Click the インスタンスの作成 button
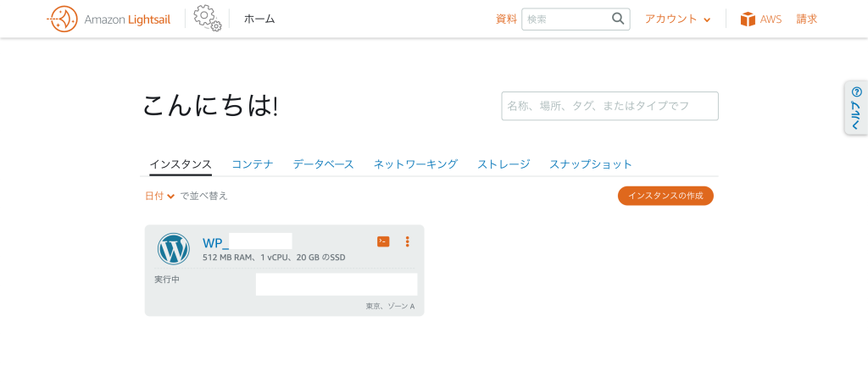The height and width of the screenshot is (388, 868). tap(665, 196)
